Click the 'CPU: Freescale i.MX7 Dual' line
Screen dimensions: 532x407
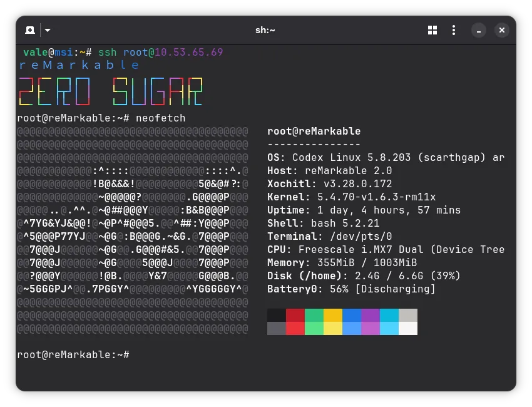coord(386,249)
